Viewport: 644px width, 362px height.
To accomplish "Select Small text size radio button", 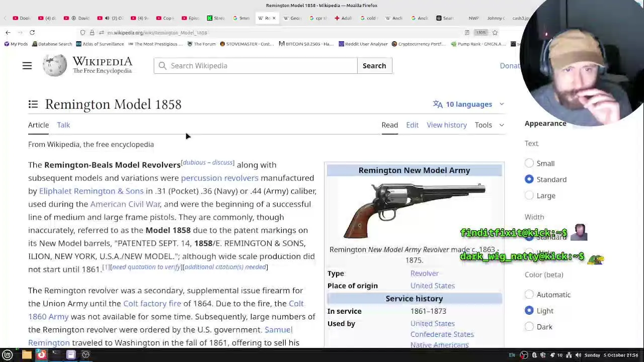I will click(529, 163).
